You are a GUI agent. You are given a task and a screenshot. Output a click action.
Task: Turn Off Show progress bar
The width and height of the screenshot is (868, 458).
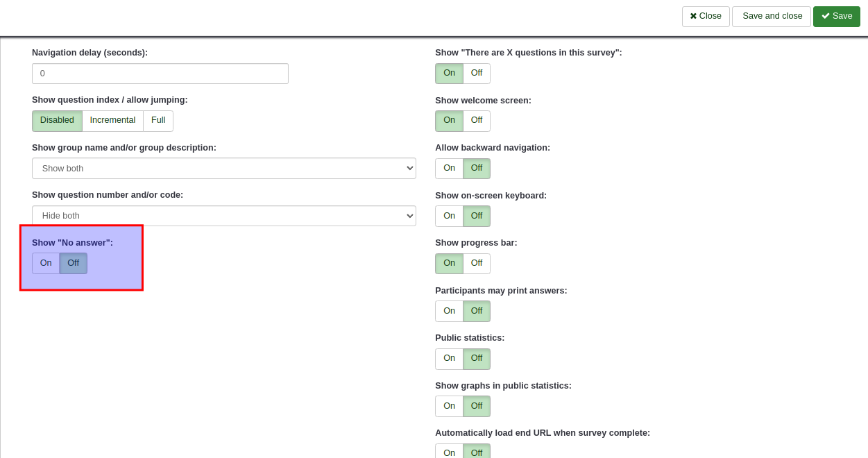coord(477,264)
